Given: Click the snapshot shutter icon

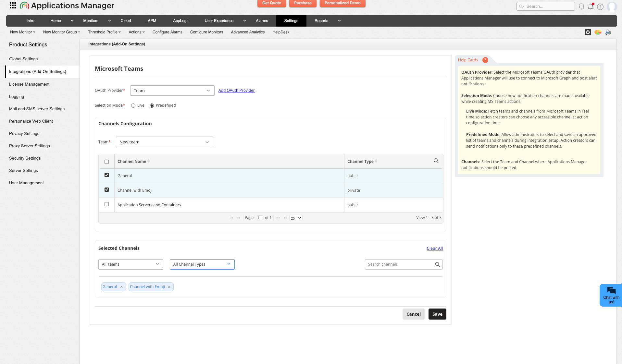Looking at the screenshot, I should (x=588, y=32).
